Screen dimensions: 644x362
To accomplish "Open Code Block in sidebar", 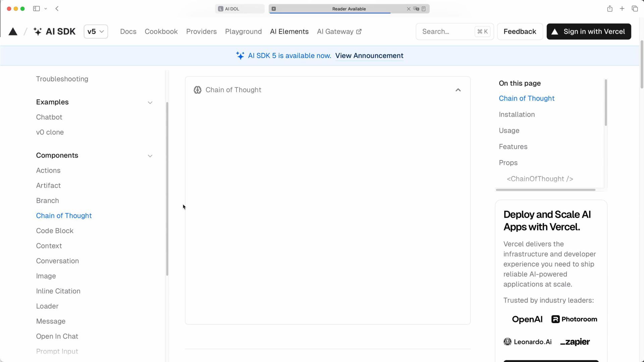I will (55, 231).
